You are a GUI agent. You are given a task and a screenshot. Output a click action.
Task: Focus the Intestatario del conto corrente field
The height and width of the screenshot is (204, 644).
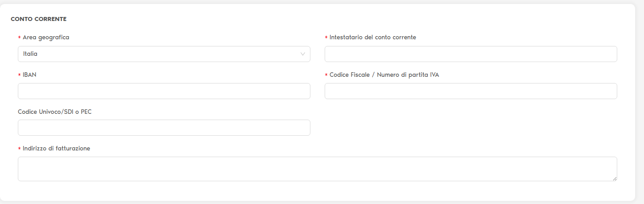pos(471,54)
